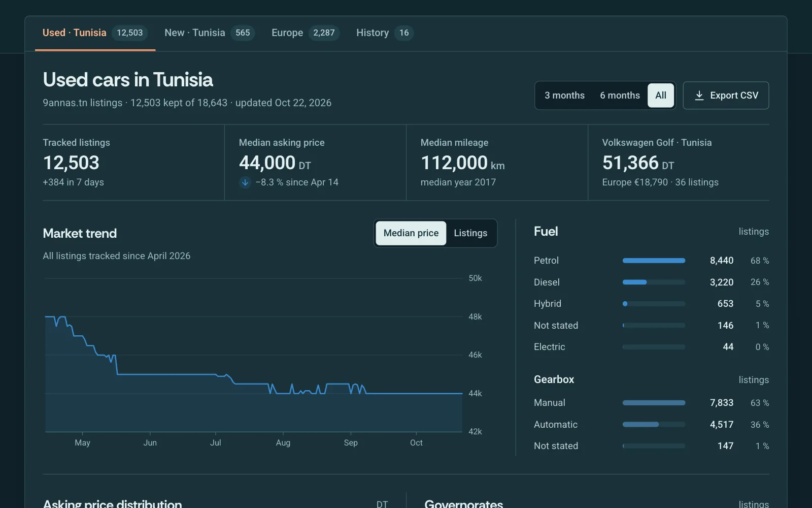Click the Market trend heading
Image resolution: width=812 pixels, height=508 pixels.
pyautogui.click(x=80, y=233)
